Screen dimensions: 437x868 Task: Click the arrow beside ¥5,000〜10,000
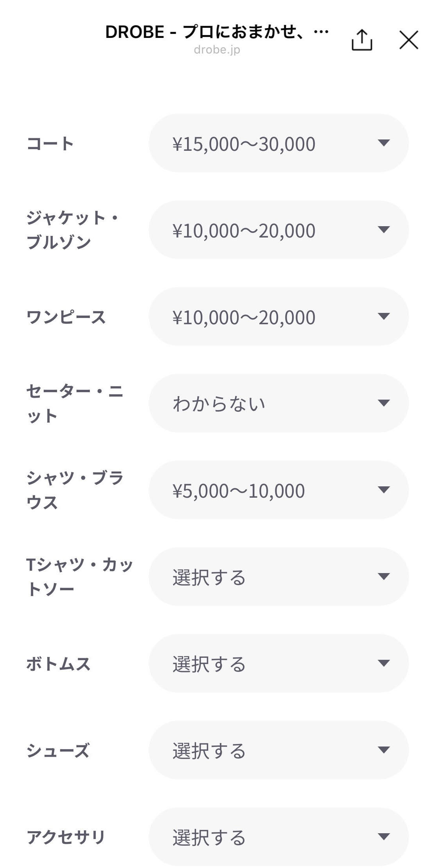point(384,490)
